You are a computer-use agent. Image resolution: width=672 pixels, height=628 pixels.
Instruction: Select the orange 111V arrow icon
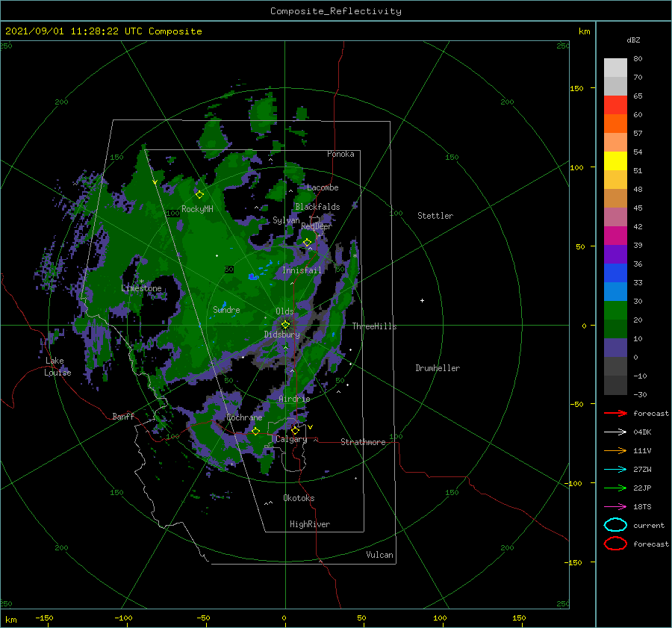coord(615,450)
